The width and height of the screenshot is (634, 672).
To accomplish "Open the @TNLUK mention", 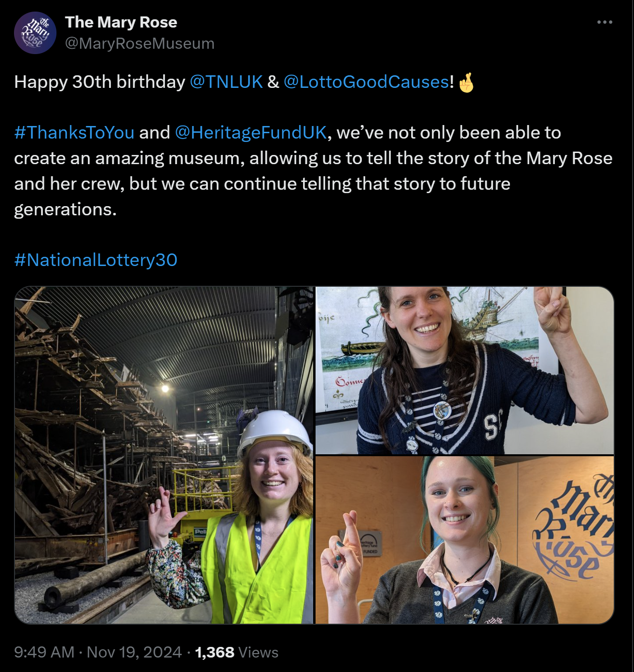I will pyautogui.click(x=226, y=82).
